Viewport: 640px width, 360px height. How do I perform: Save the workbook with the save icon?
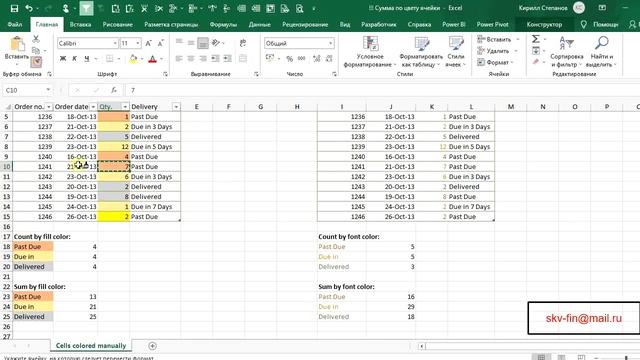pyautogui.click(x=14, y=9)
